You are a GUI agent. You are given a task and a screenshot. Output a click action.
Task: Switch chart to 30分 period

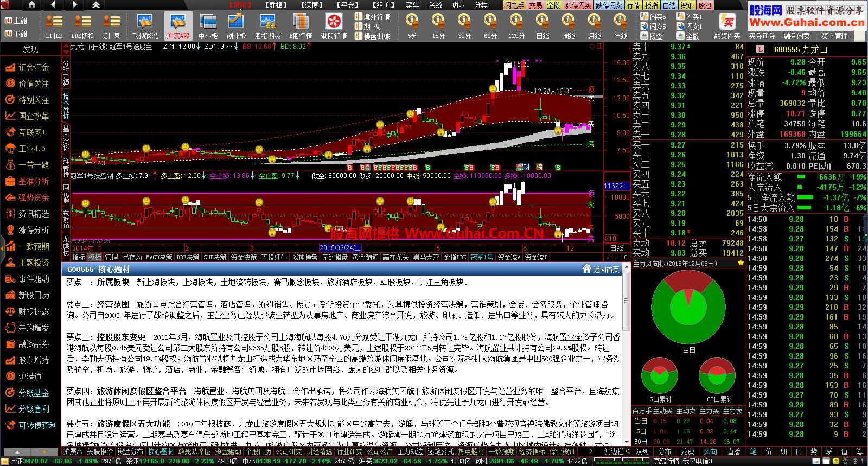coord(464,26)
